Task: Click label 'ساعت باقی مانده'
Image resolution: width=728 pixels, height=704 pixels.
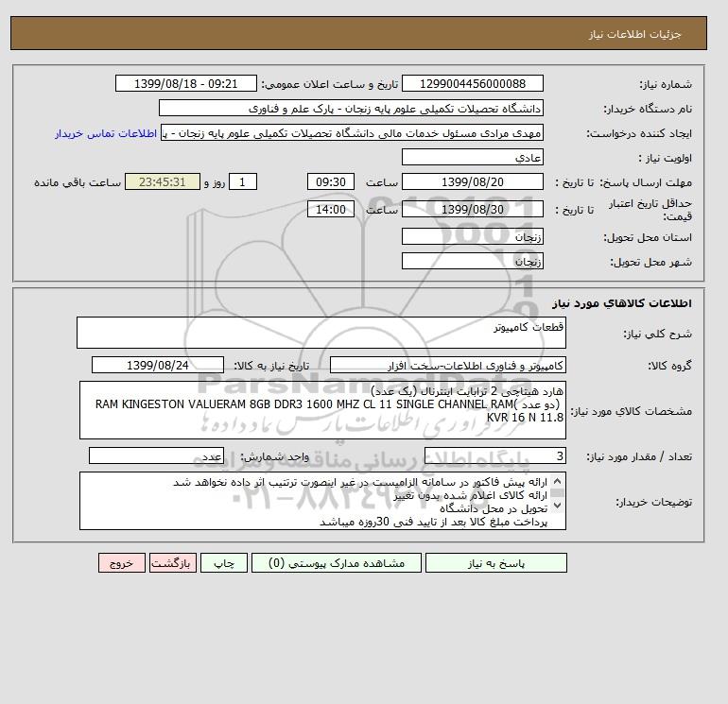Action: [78, 182]
